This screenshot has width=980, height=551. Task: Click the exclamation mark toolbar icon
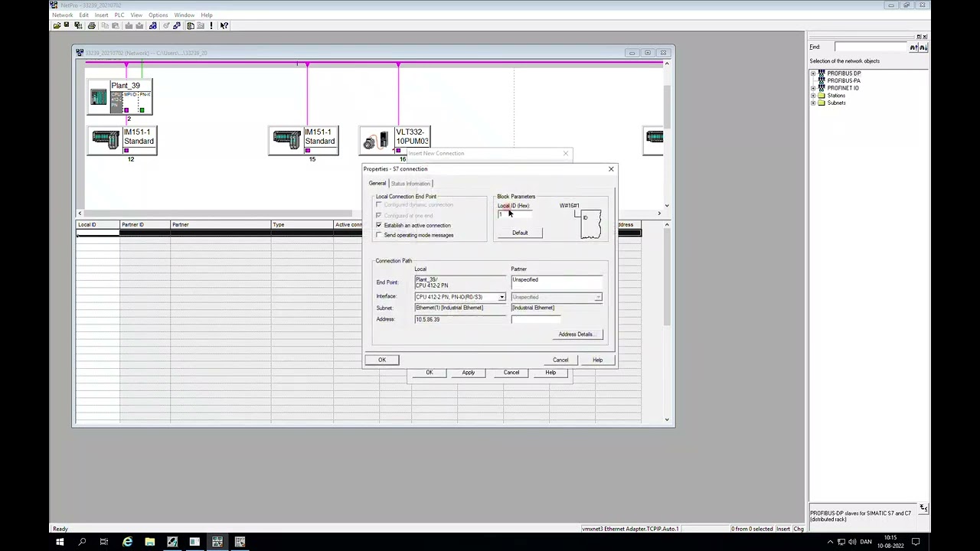tap(211, 25)
